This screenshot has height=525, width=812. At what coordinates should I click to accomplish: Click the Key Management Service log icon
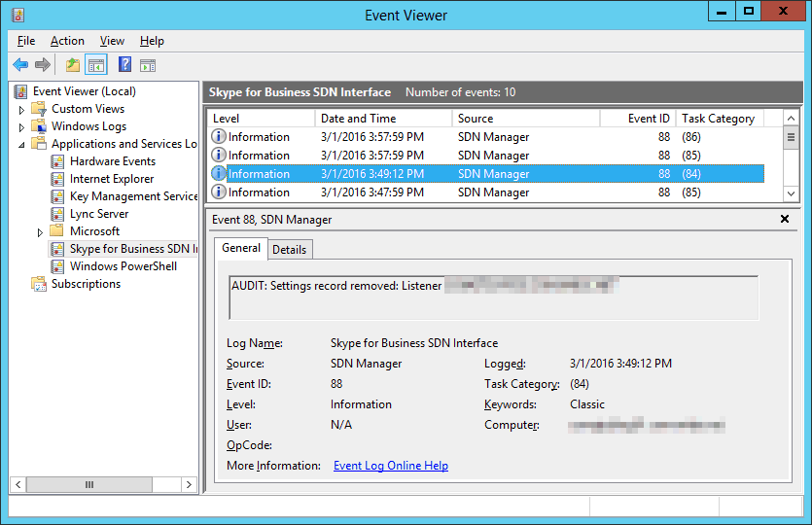point(57,196)
